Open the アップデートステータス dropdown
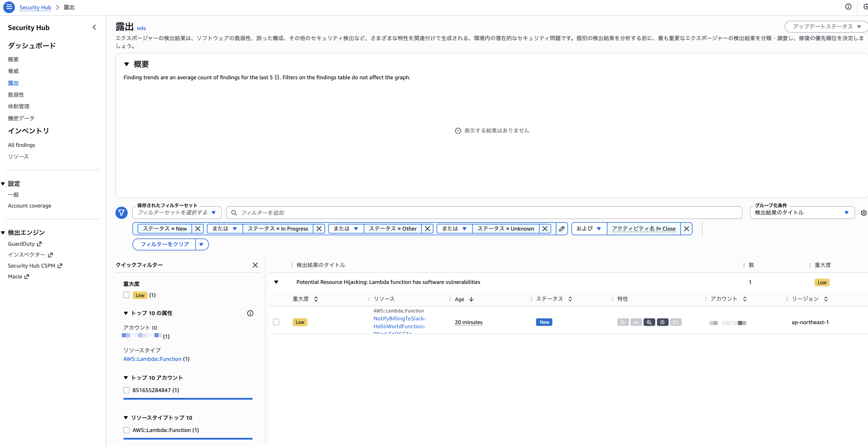 coord(827,27)
